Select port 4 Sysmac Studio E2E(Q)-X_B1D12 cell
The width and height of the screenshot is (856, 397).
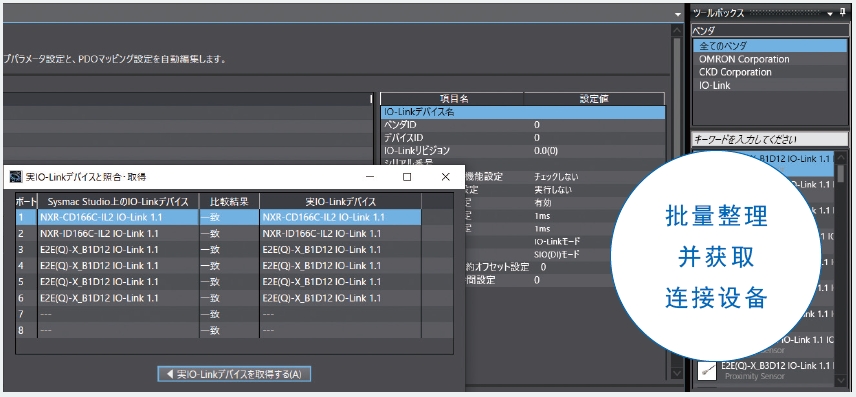click(118, 266)
